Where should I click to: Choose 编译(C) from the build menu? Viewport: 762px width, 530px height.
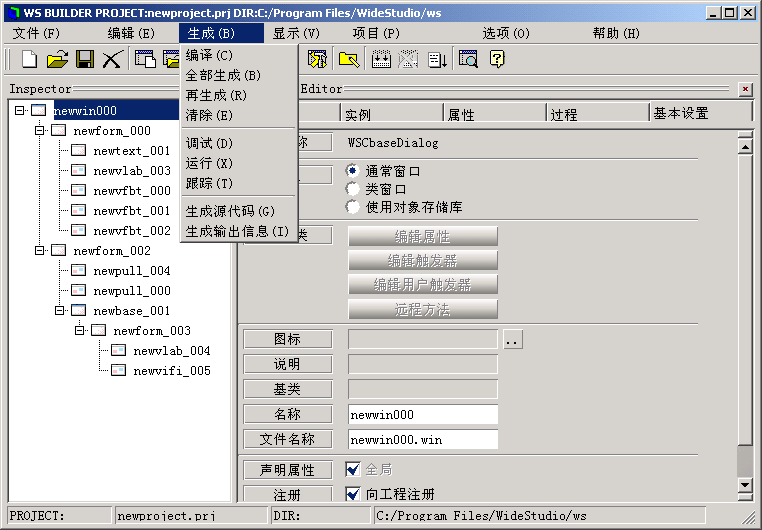[x=239, y=55]
